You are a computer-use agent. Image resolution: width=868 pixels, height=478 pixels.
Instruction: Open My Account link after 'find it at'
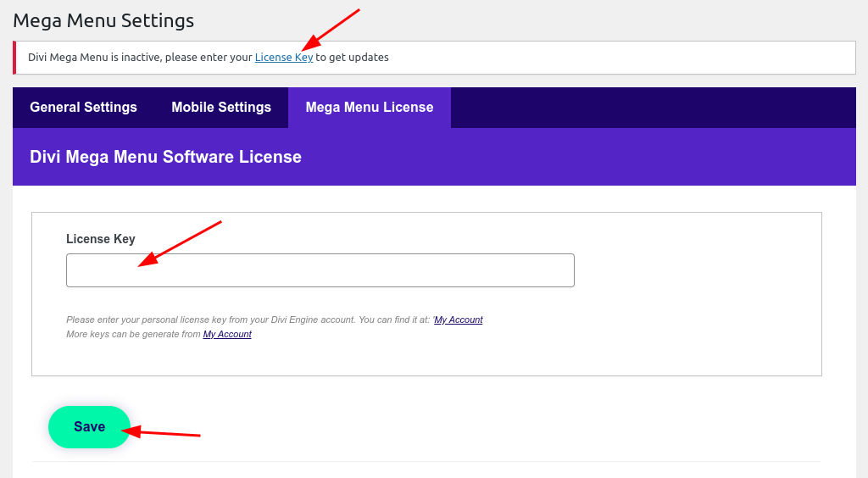pyautogui.click(x=459, y=320)
